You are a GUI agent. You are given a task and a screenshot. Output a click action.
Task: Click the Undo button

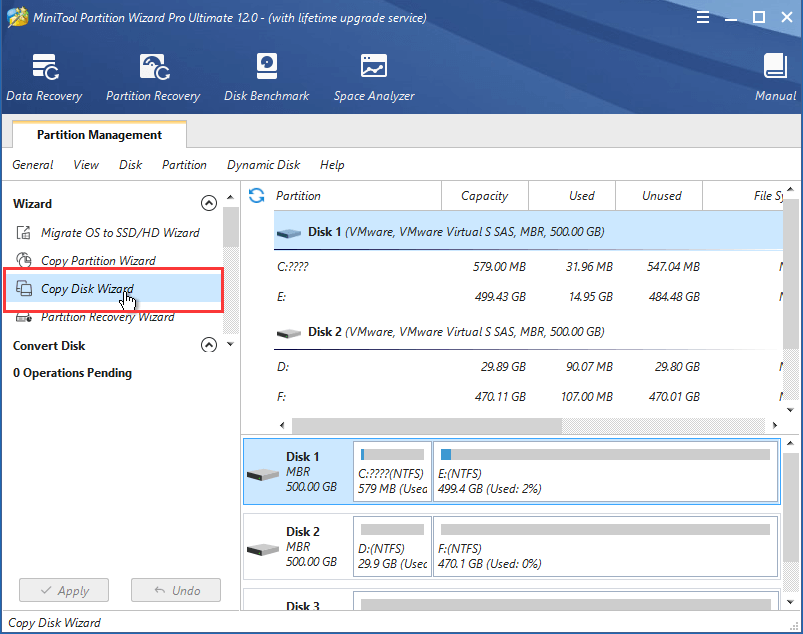pos(176,590)
